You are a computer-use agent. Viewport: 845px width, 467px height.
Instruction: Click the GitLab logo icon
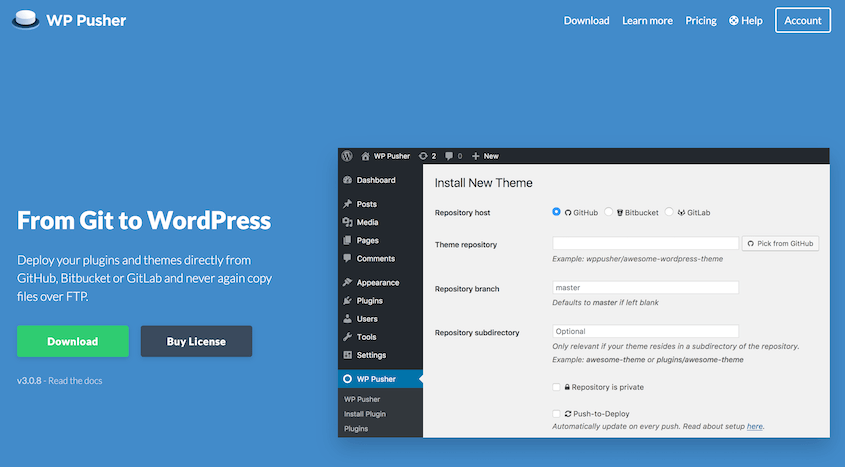click(x=681, y=213)
